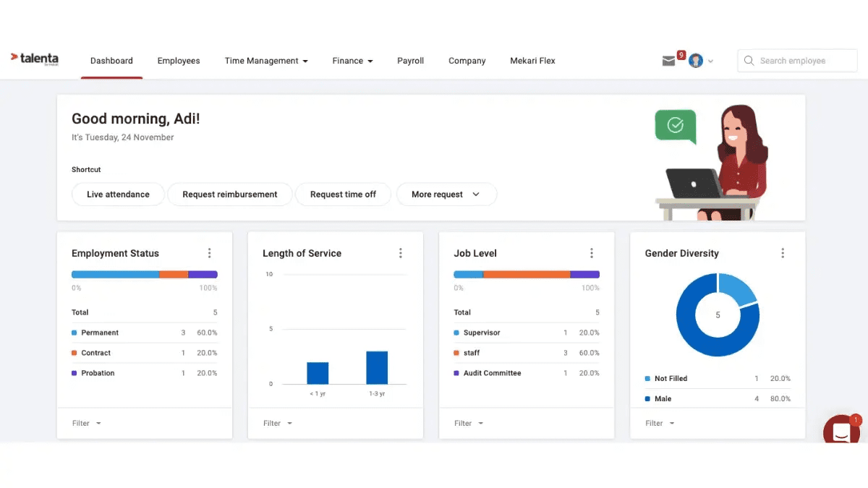Click the user profile avatar
Viewport: 868px width, 488px height.
pyautogui.click(x=696, y=61)
